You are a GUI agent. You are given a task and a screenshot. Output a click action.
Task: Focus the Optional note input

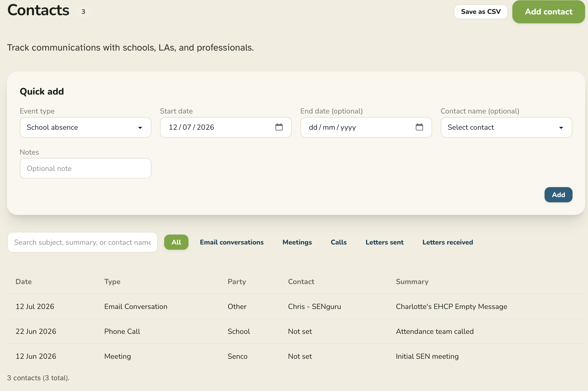point(86,168)
